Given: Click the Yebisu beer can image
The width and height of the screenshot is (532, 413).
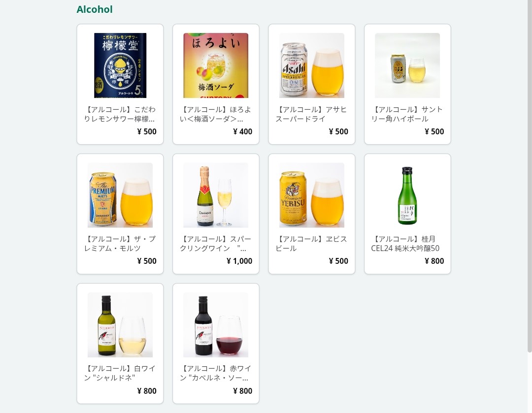Looking at the screenshot, I should click(x=311, y=195).
